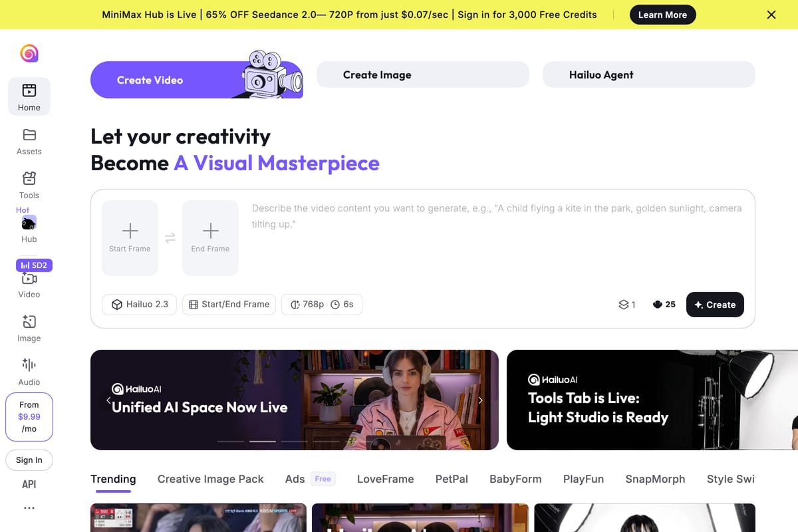Click the From $9.99/mo pricing button
The width and height of the screenshot is (798, 532).
29,417
